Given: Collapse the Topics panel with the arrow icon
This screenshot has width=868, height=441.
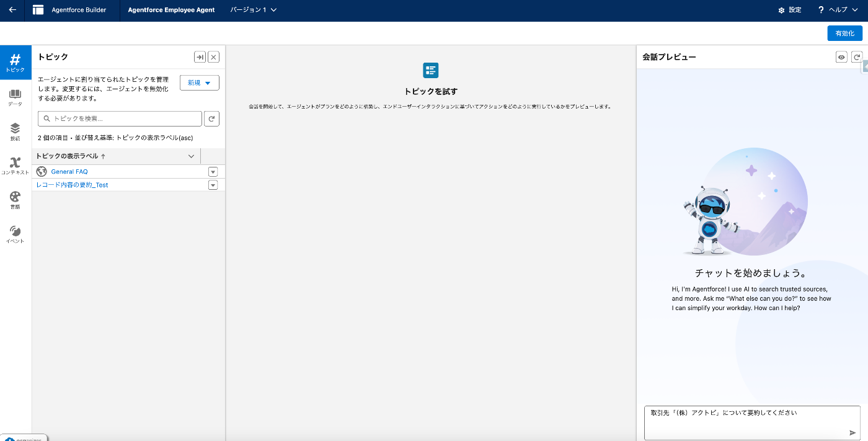Looking at the screenshot, I should point(200,57).
